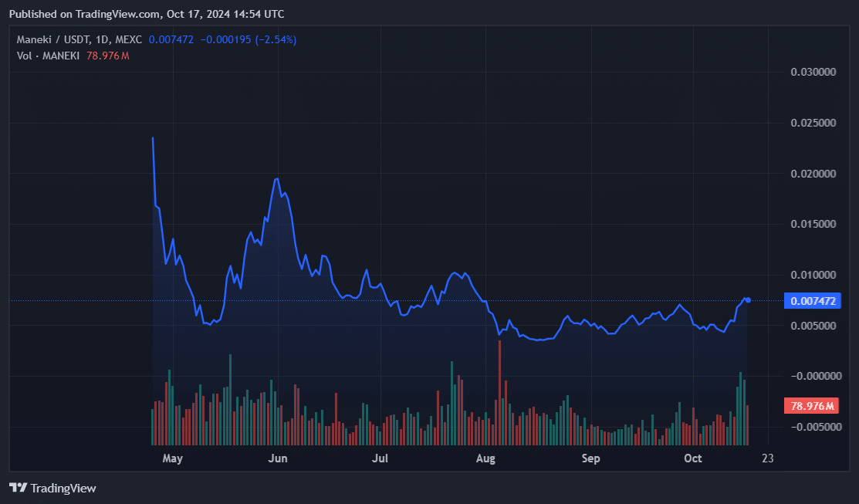Click the 0.020000 price scale label
This screenshot has width=859, height=504.
point(813,174)
